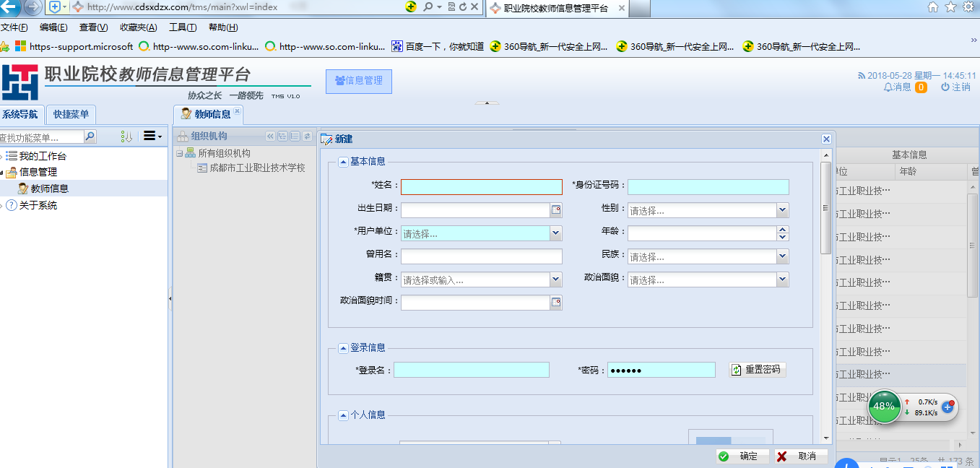Stop loading with address bar X
The height and width of the screenshot is (468, 980).
click(x=474, y=7)
